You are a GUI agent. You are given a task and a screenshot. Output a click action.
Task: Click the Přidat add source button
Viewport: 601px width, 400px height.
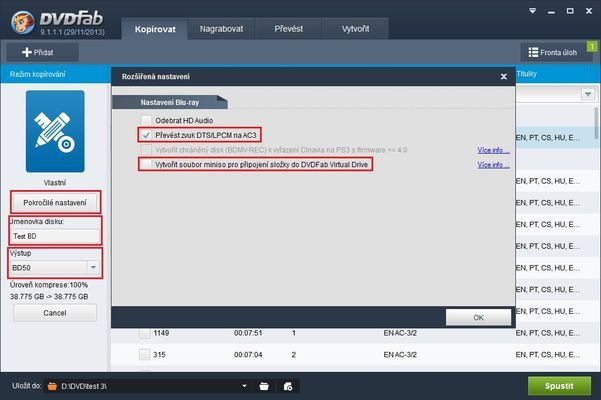[42, 52]
